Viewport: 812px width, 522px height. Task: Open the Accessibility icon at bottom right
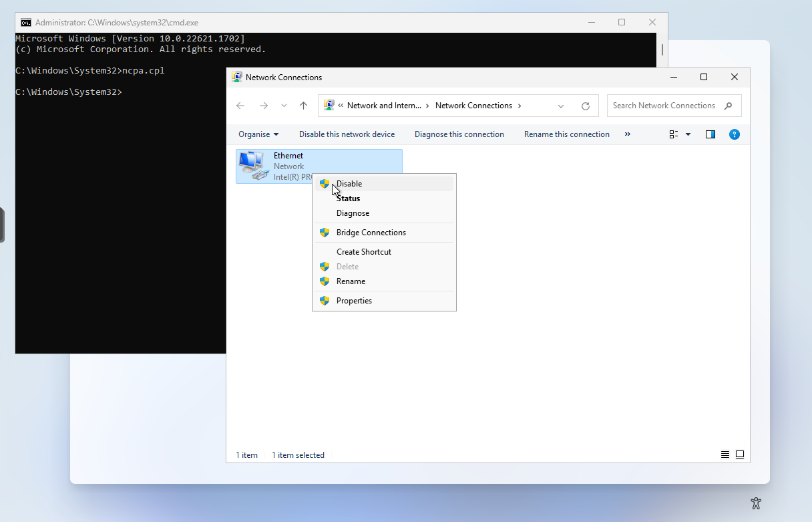coord(756,503)
